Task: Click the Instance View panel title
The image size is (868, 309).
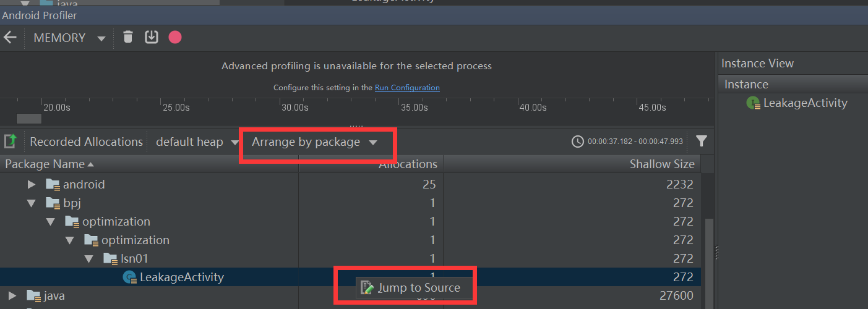Action: coord(757,63)
